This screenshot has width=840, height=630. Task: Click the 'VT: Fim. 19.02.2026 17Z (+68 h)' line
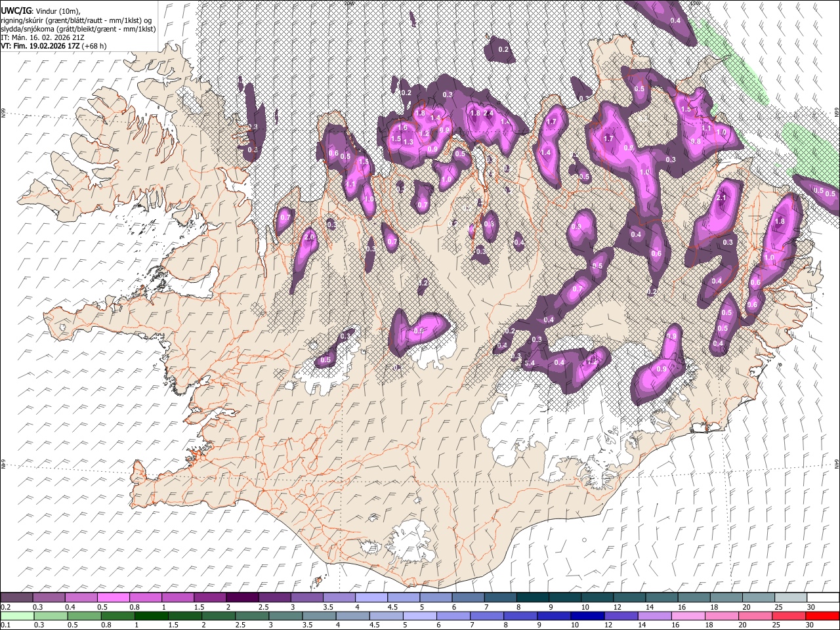pos(53,46)
